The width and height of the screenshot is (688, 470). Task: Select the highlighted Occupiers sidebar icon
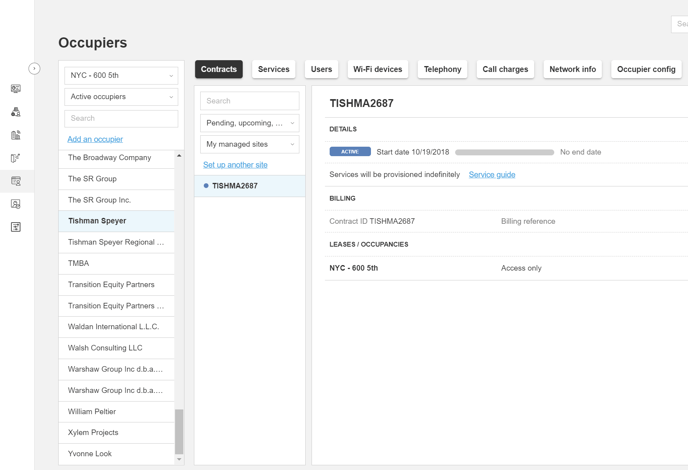pyautogui.click(x=16, y=181)
